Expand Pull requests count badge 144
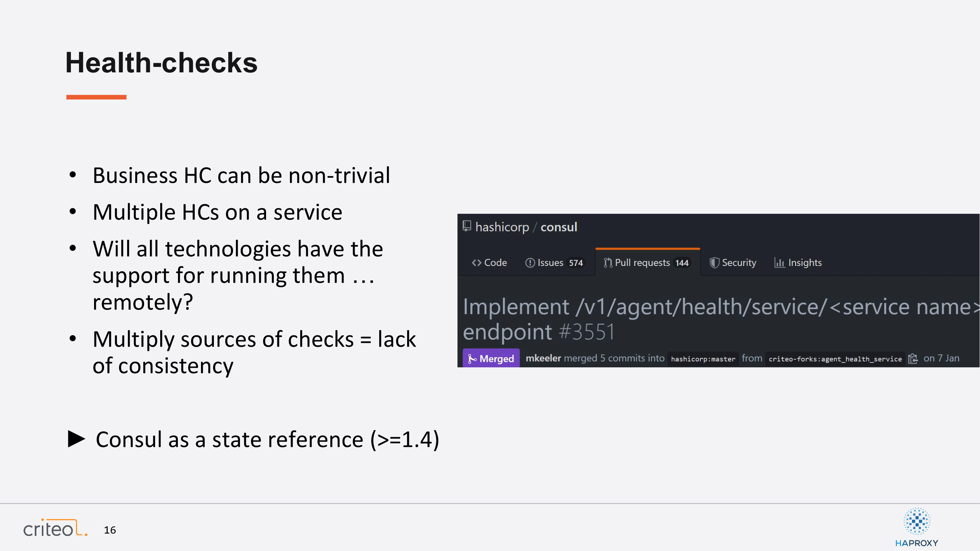Screen dimensions: 980x551 [x=682, y=262]
